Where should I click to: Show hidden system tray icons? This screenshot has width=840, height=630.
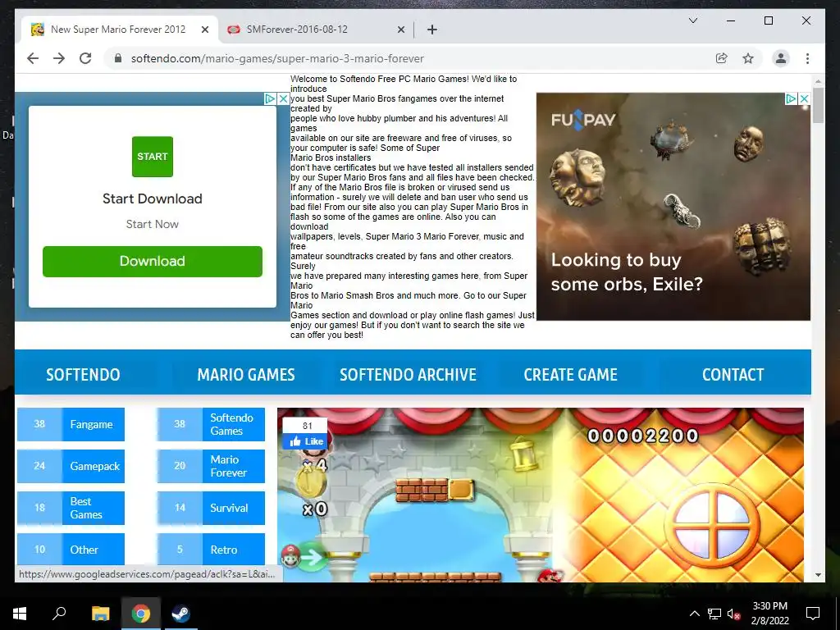[694, 614]
